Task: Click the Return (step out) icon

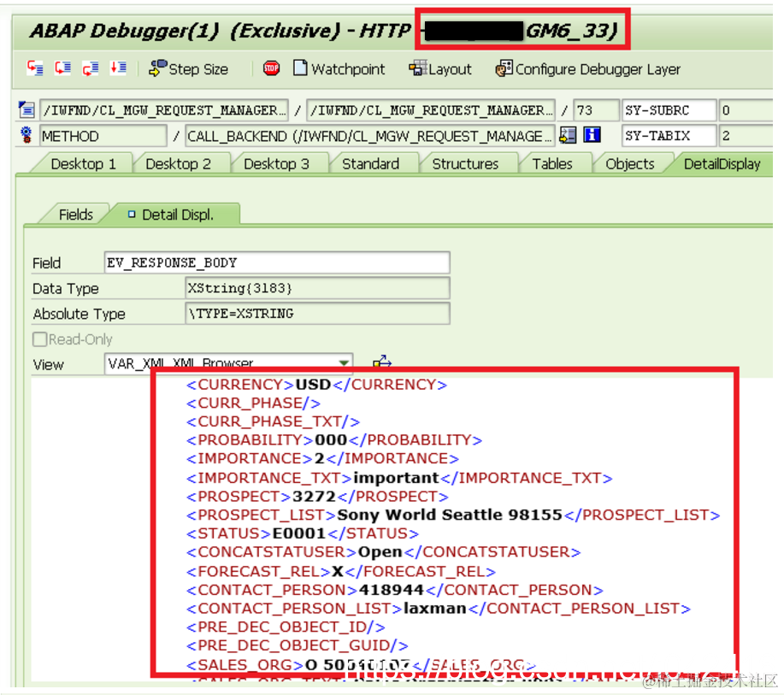Action: pos(91,68)
